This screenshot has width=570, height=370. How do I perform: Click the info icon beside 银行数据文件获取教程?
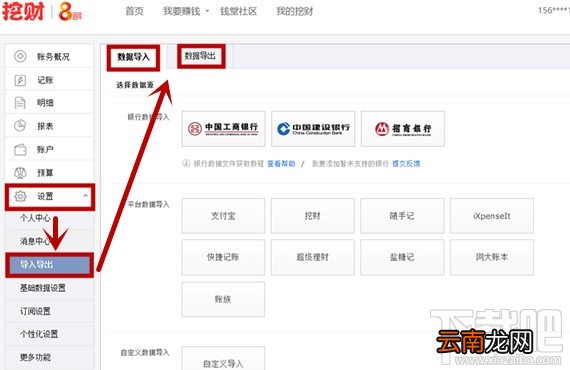click(186, 163)
